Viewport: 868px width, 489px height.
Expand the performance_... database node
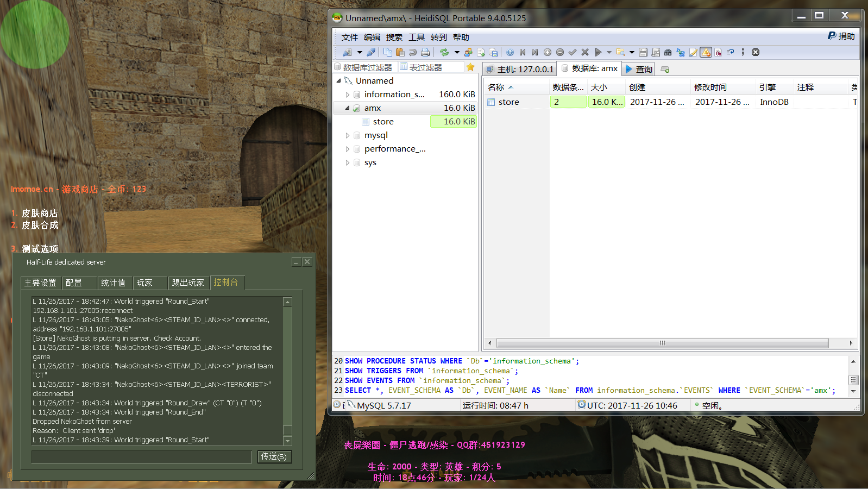348,149
